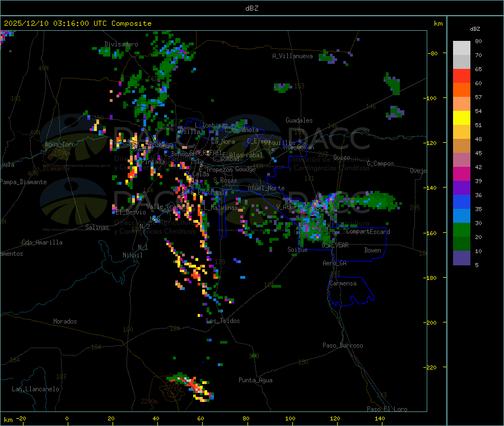Pick the violet 36-39 dBZ legend band
Screen dimensions: 504x426
461,188
